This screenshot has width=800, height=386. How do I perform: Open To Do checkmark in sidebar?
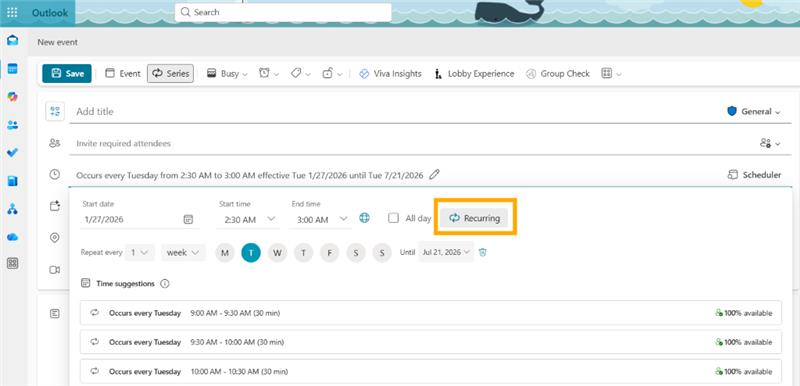(13, 152)
